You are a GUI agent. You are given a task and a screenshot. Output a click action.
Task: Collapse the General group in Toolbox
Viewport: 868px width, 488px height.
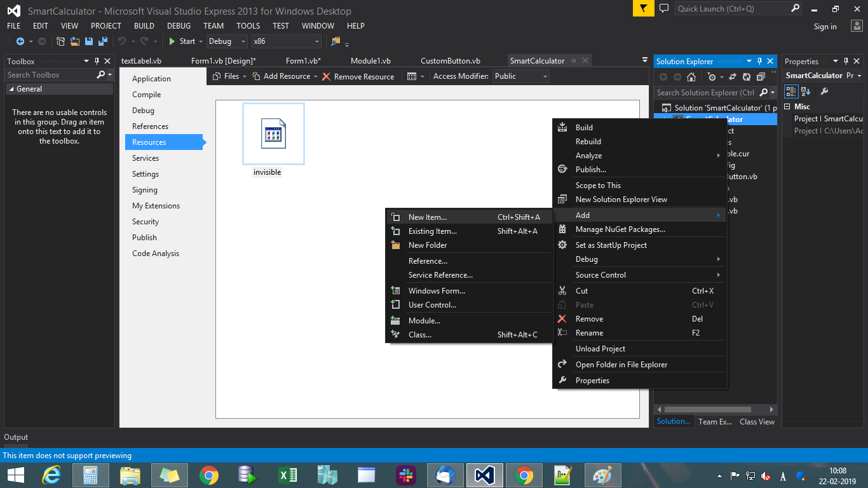[11, 89]
